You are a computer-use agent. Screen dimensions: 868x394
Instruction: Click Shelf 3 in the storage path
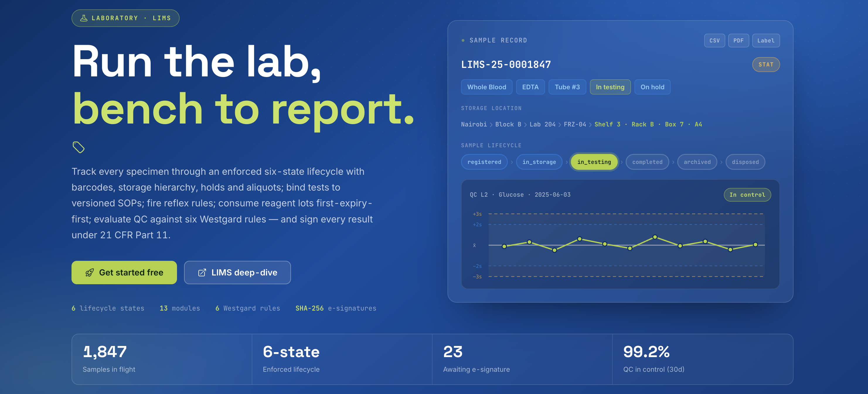pos(607,124)
